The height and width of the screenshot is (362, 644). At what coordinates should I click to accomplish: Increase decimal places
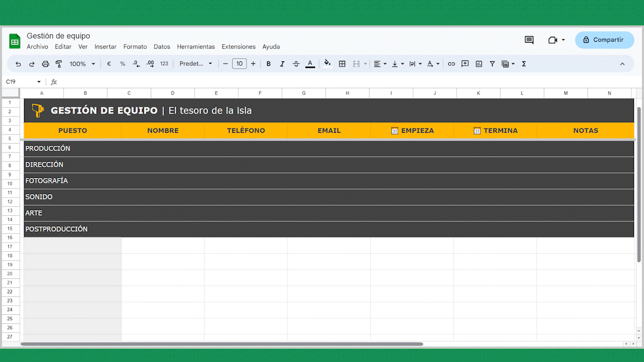pos(150,64)
